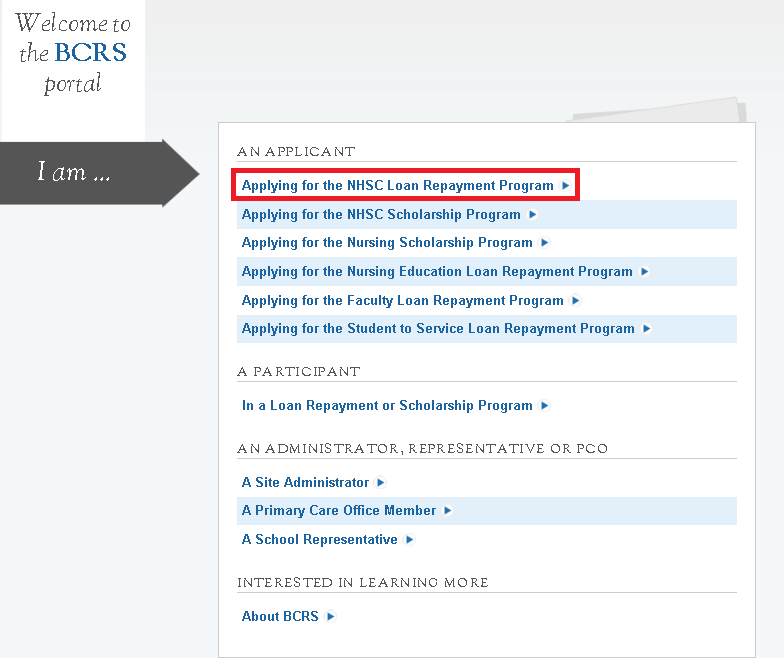Click arrow icon beside Nursing Scholarship Program
The image size is (784, 658).
tap(544, 242)
